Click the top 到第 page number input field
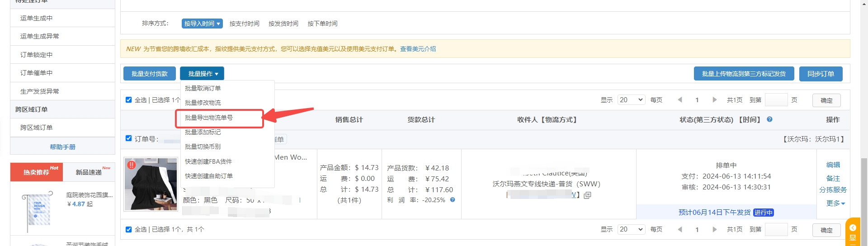The height and width of the screenshot is (246, 868). click(x=776, y=100)
